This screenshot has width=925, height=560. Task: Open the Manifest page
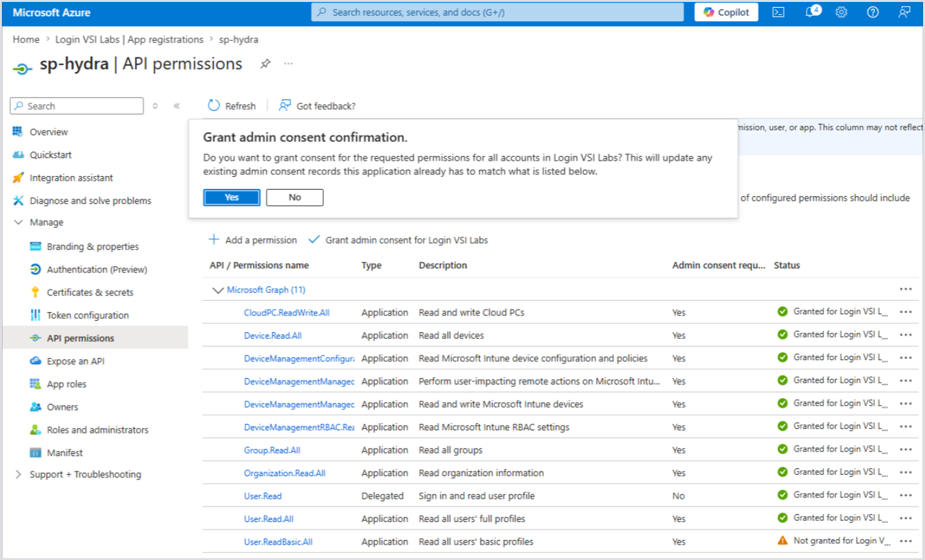point(65,453)
